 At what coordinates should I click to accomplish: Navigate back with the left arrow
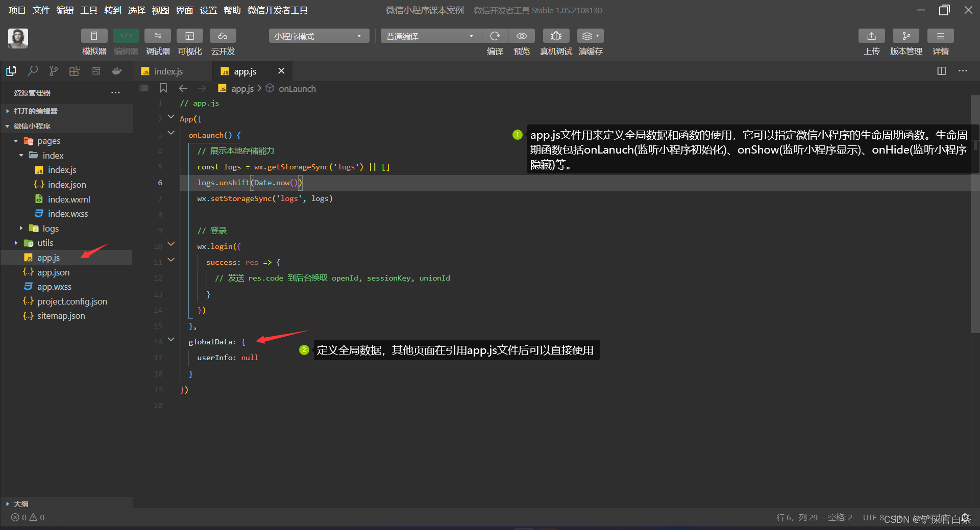pos(183,88)
